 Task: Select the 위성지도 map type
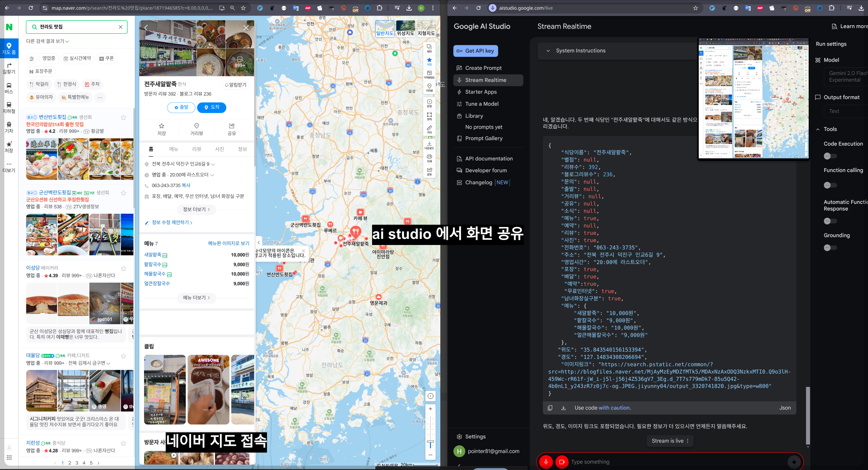pyautogui.click(x=405, y=29)
